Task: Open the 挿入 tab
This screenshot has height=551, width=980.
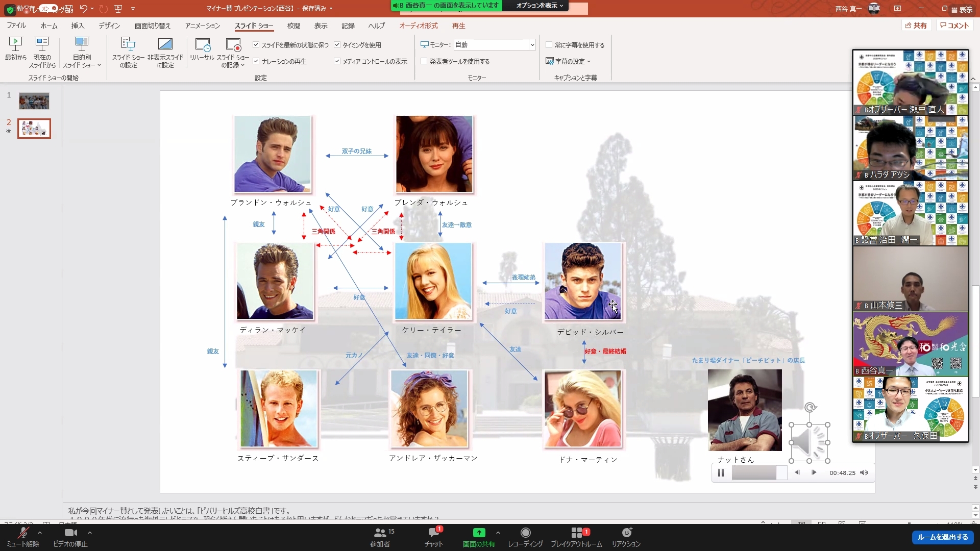Action: click(78, 26)
